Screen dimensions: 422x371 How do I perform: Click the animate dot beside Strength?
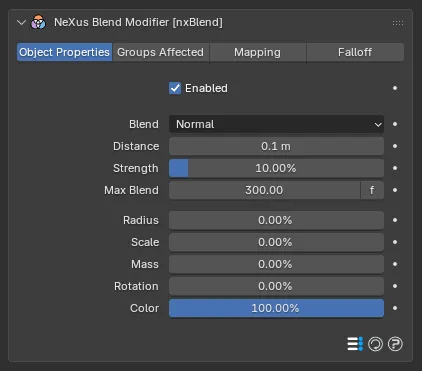pyautogui.click(x=395, y=168)
